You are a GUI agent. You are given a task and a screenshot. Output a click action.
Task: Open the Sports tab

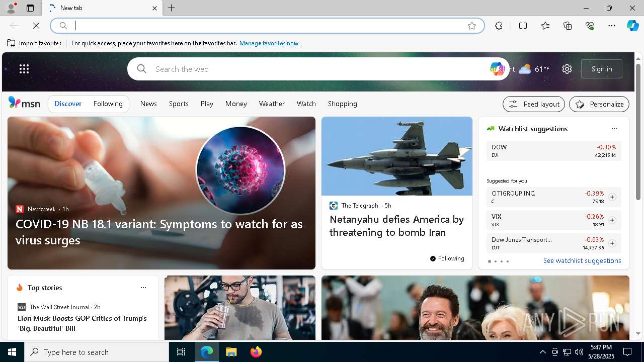click(179, 104)
